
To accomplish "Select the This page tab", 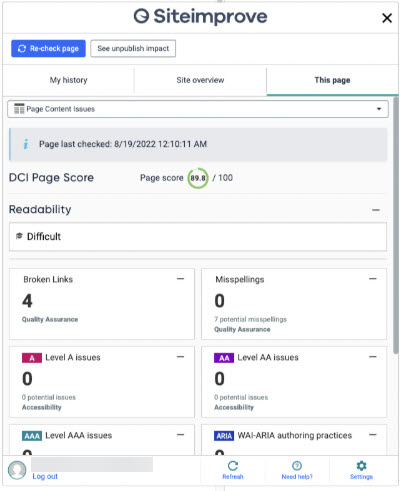I will click(332, 80).
